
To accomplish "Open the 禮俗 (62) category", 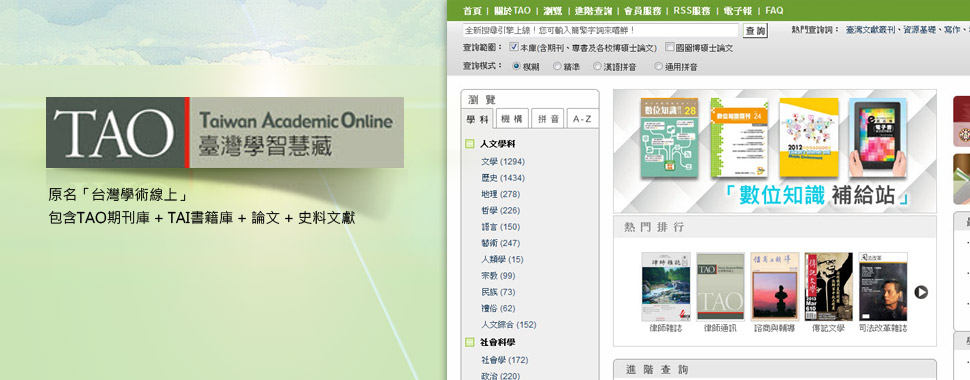I will click(498, 308).
